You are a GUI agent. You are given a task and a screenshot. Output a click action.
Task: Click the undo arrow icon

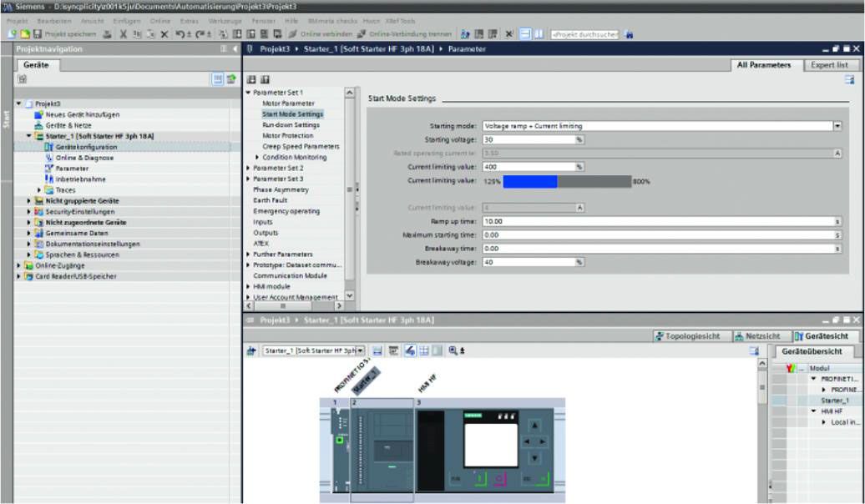point(182,34)
